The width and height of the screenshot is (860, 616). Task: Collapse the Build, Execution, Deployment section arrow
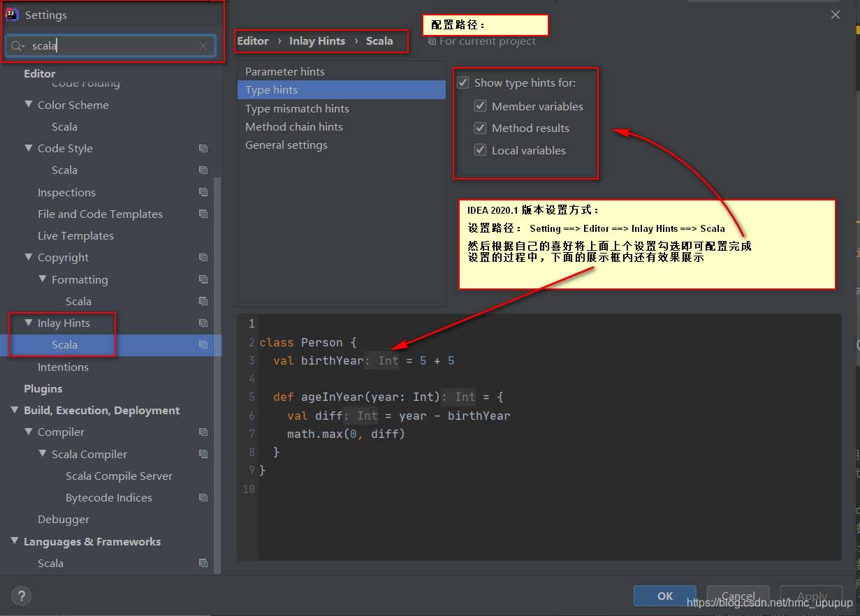(15, 410)
